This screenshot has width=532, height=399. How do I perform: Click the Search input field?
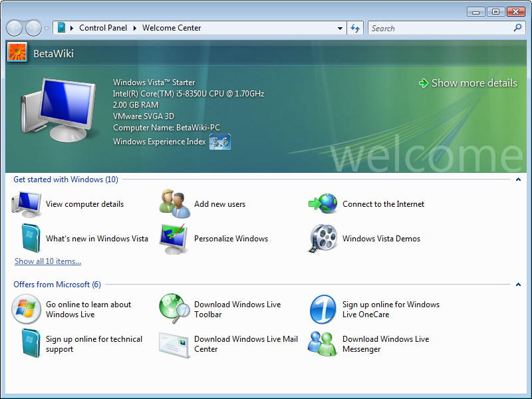[440, 29]
